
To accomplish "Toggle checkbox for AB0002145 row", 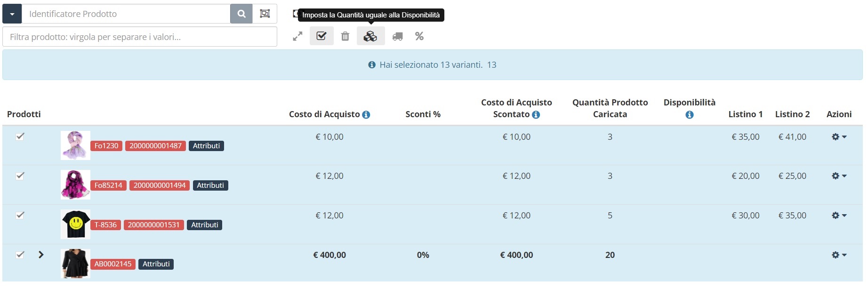I will point(20,255).
